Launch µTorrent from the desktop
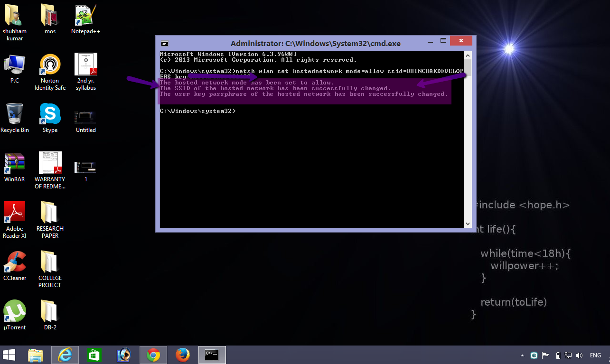Image resolution: width=610 pixels, height=364 pixels. coord(14,311)
